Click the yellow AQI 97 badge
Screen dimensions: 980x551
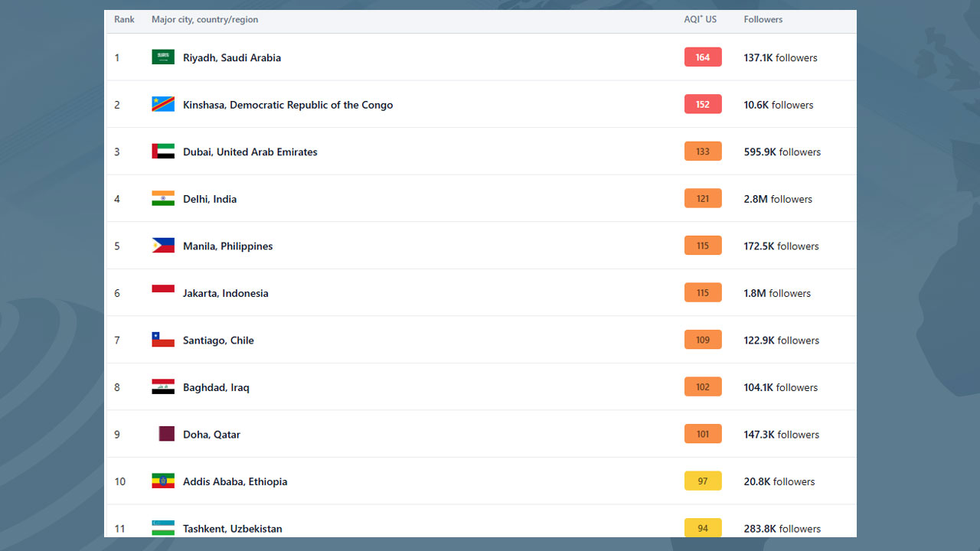[702, 481]
